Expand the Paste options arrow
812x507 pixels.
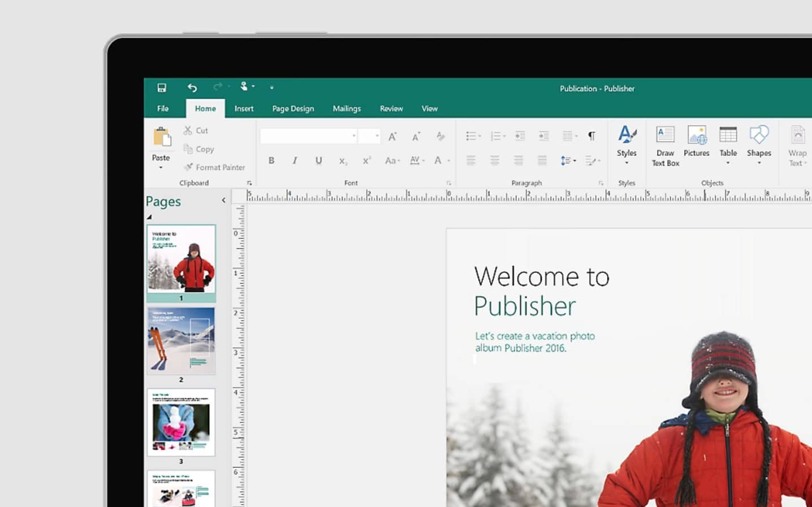161,168
